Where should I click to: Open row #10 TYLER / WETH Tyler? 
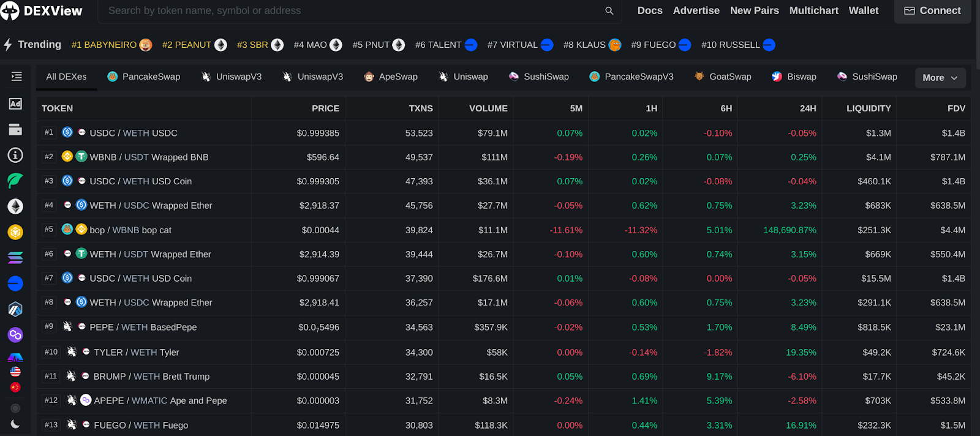click(503, 352)
